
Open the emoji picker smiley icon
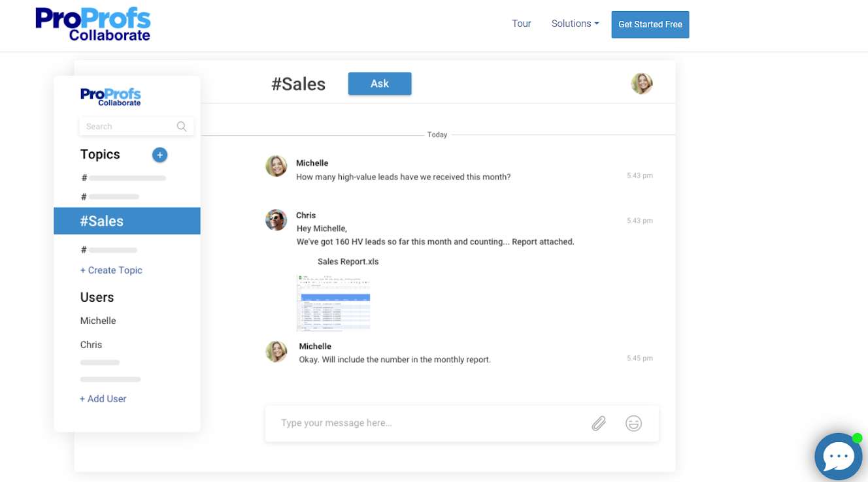click(x=633, y=423)
